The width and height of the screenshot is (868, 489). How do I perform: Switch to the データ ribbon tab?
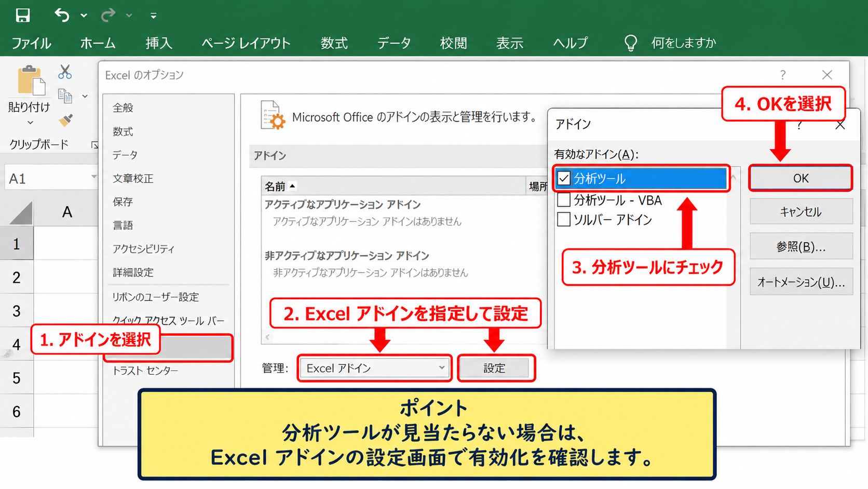click(x=394, y=43)
